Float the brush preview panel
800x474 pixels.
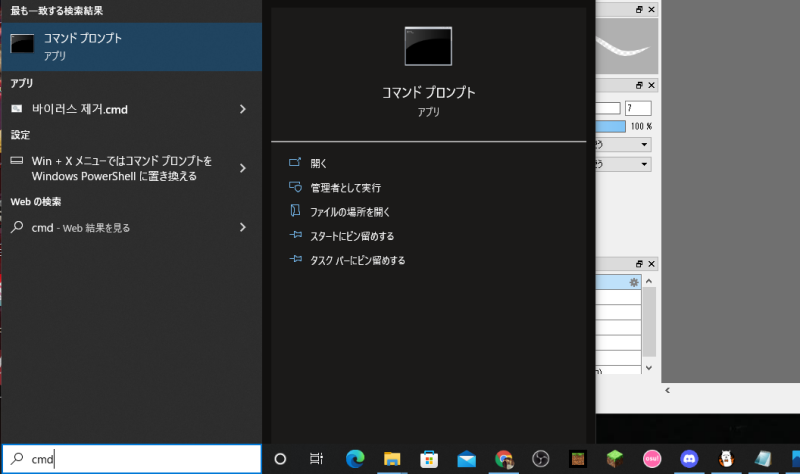[x=639, y=9]
